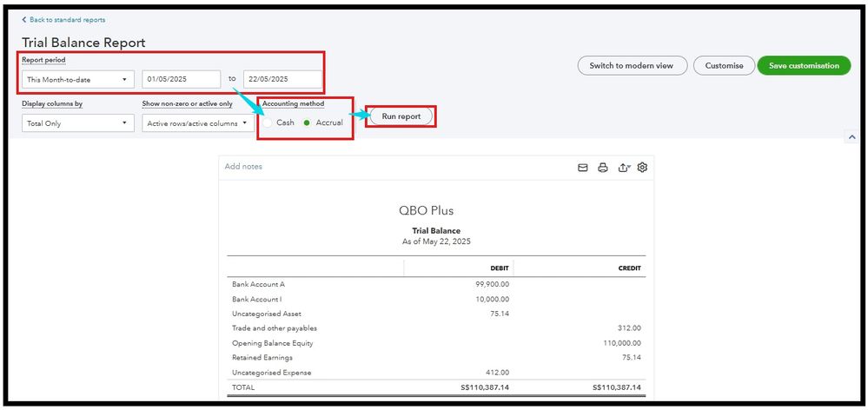Click the end date field 22/05/2025
This screenshot has height=410, width=868.
tap(282, 79)
